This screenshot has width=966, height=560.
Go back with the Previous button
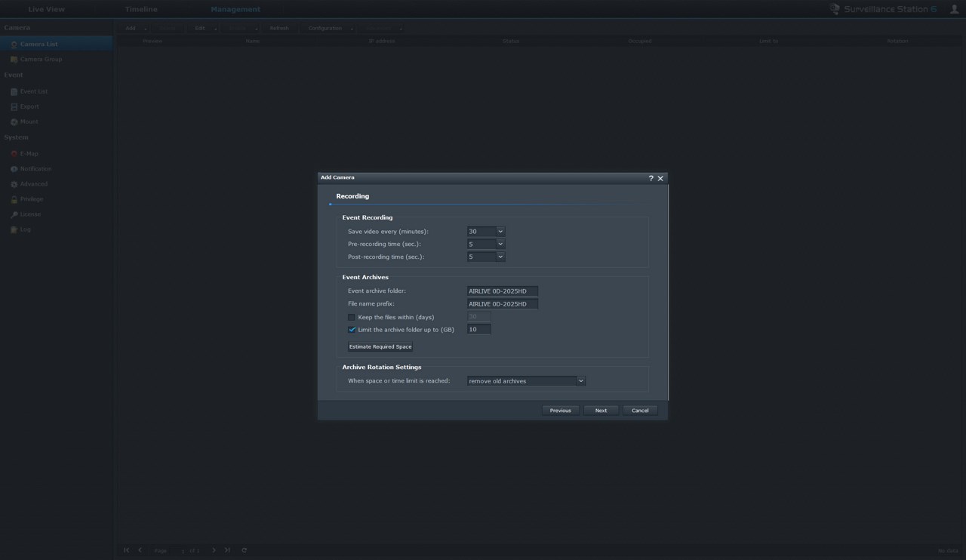(x=560, y=411)
